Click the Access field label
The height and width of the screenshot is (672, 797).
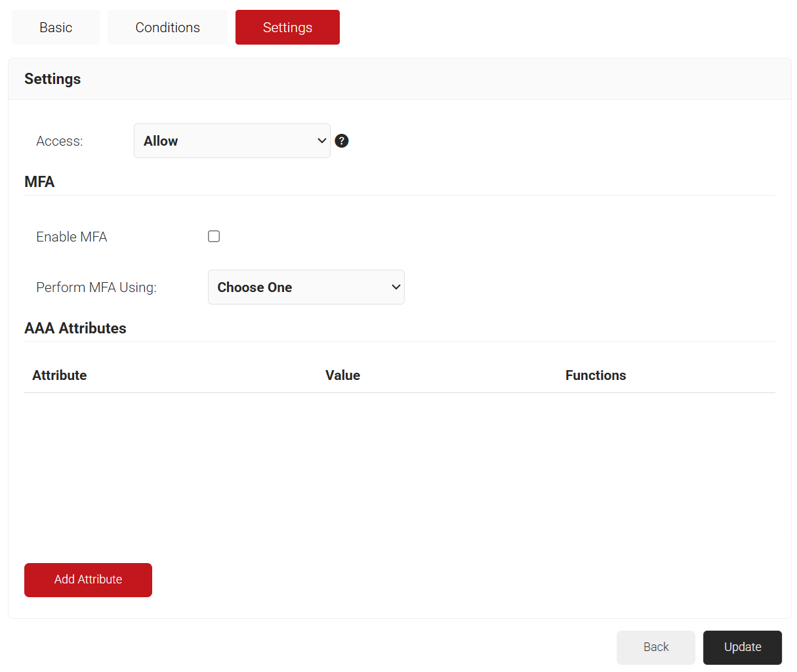click(60, 141)
